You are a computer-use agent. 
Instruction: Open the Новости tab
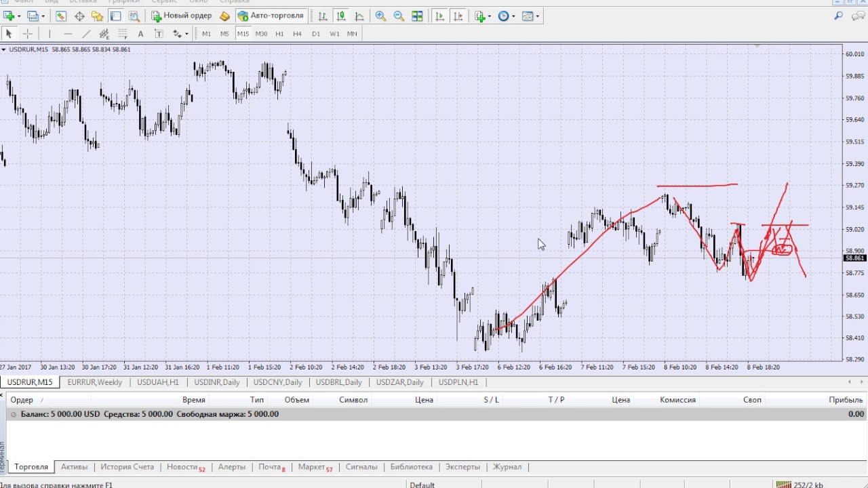[x=186, y=467]
